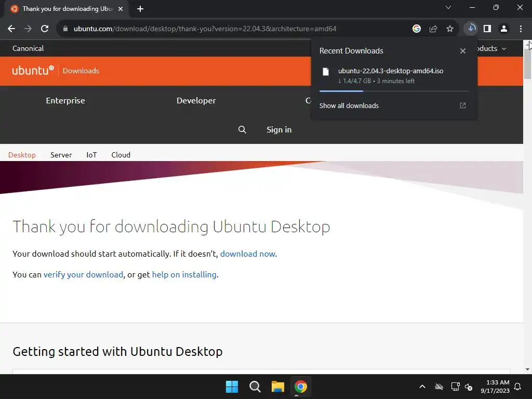Open the Google icon in address bar
The image size is (532, 399).
417,29
